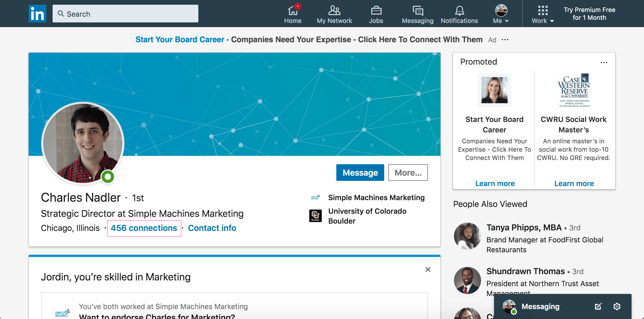Open the messaging settings gear icon
This screenshot has width=644, height=319.
pos(617,306)
